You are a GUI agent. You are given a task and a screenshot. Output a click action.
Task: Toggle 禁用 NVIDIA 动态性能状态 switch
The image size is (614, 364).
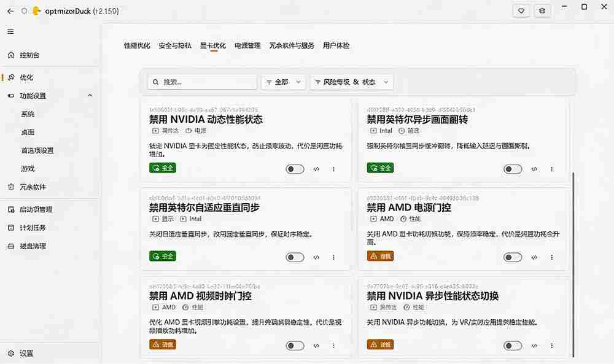[x=295, y=169]
